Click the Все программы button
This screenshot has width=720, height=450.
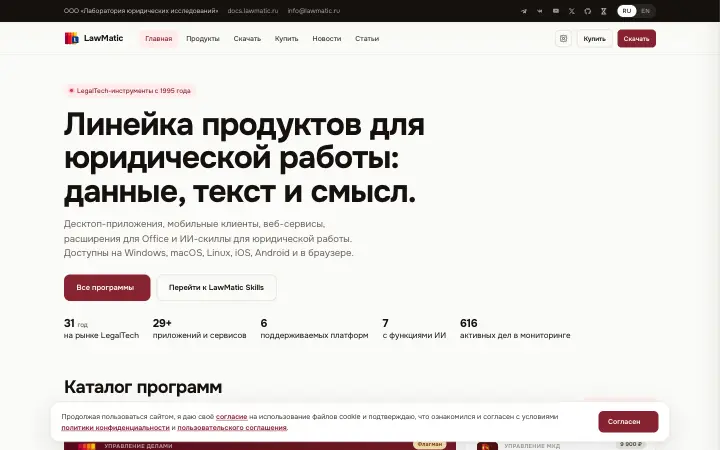coord(107,287)
